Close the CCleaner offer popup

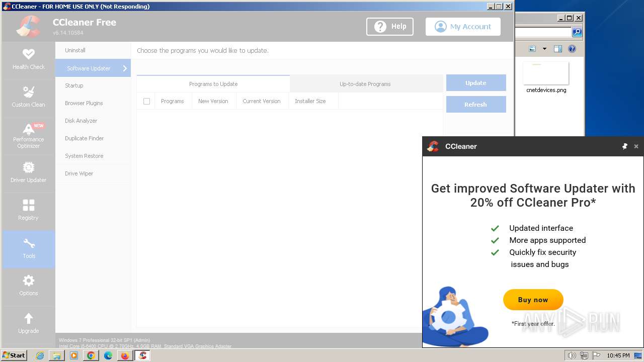[x=636, y=146]
